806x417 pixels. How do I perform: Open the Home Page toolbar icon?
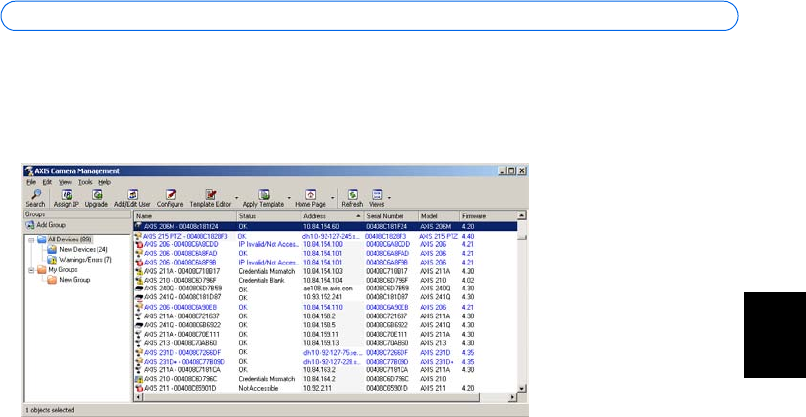[310, 196]
